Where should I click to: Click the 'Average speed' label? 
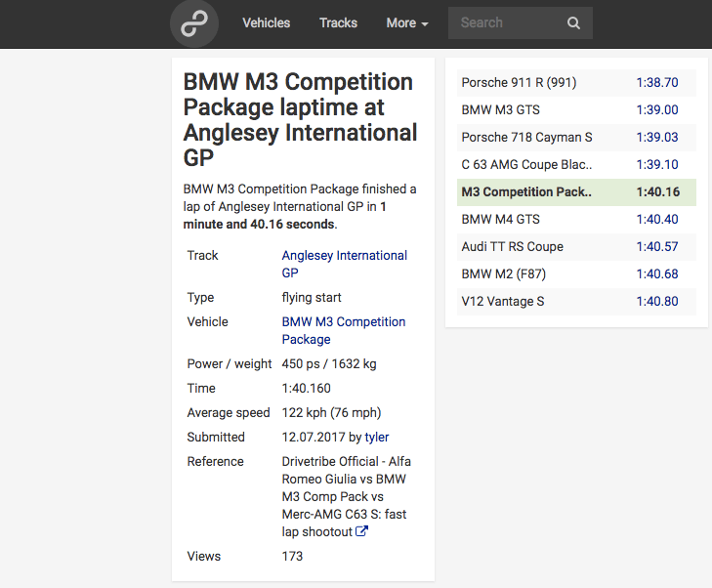[x=229, y=412]
